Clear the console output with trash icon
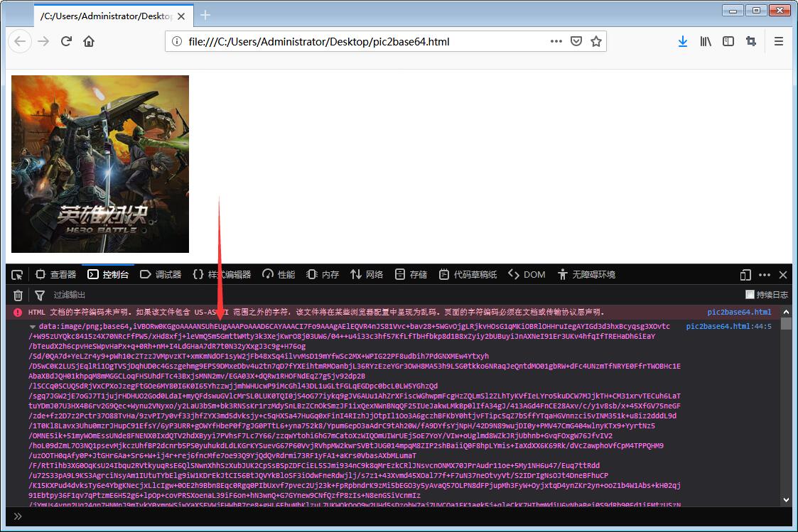This screenshot has width=798, height=532. 18,295
